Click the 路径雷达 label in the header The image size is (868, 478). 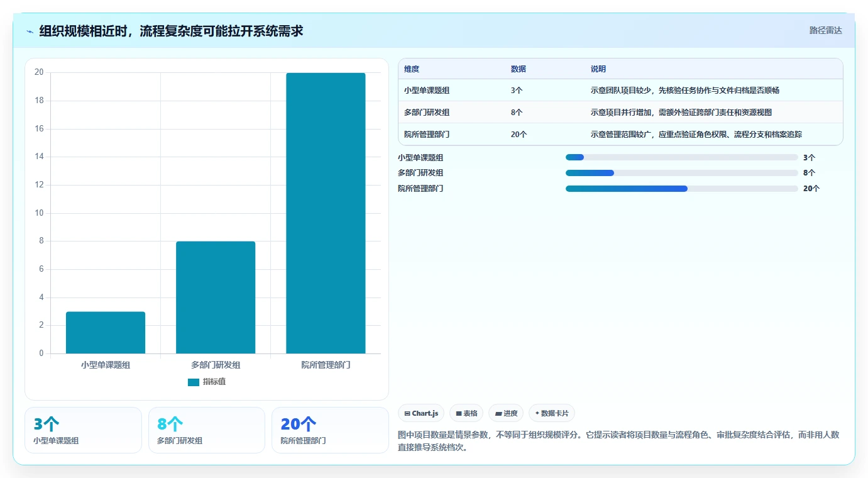click(x=825, y=30)
